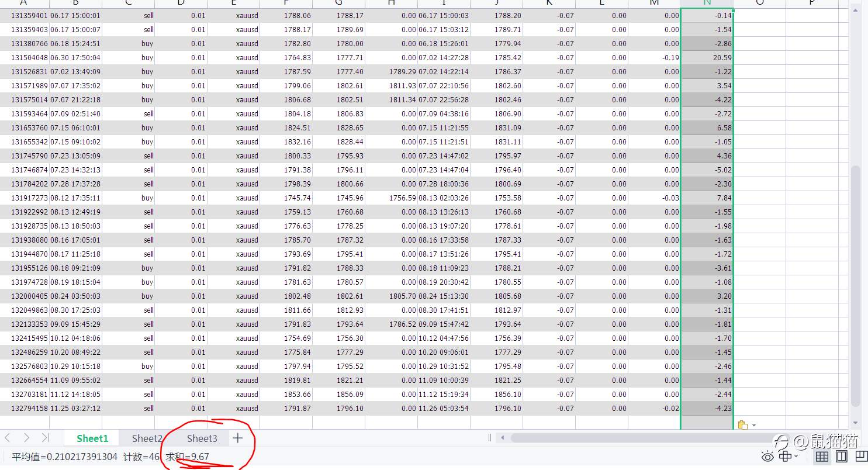Viewport: 868px width, 470px height.
Task: Switch to Sheet1 tab
Action: [92, 438]
